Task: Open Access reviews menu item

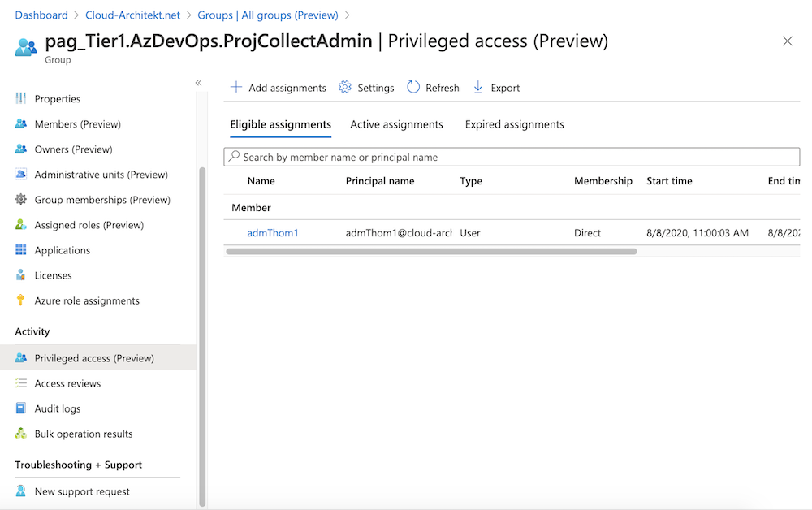Action: click(68, 383)
